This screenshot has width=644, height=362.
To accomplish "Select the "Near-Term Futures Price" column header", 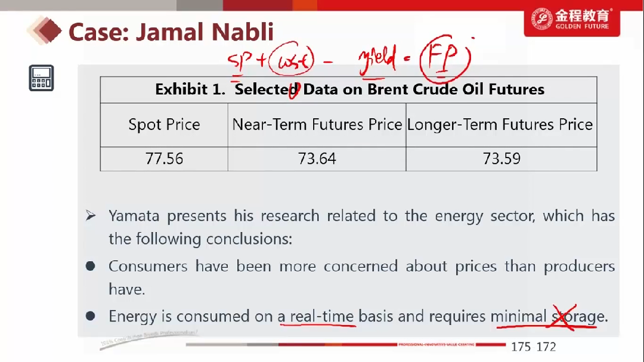I will (317, 125).
